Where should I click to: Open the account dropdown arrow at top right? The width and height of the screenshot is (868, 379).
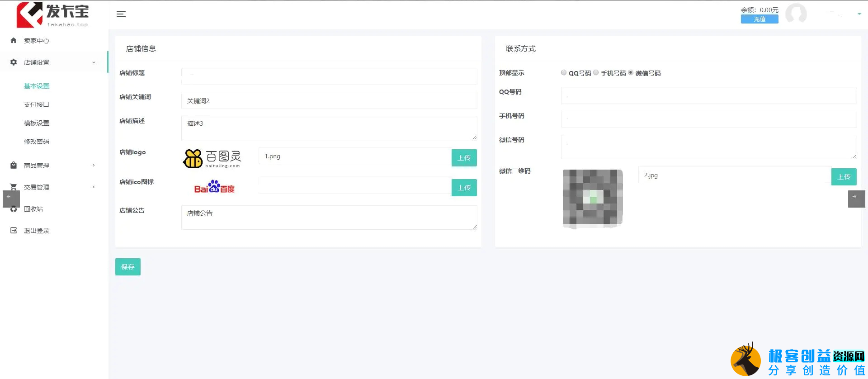pos(859,14)
